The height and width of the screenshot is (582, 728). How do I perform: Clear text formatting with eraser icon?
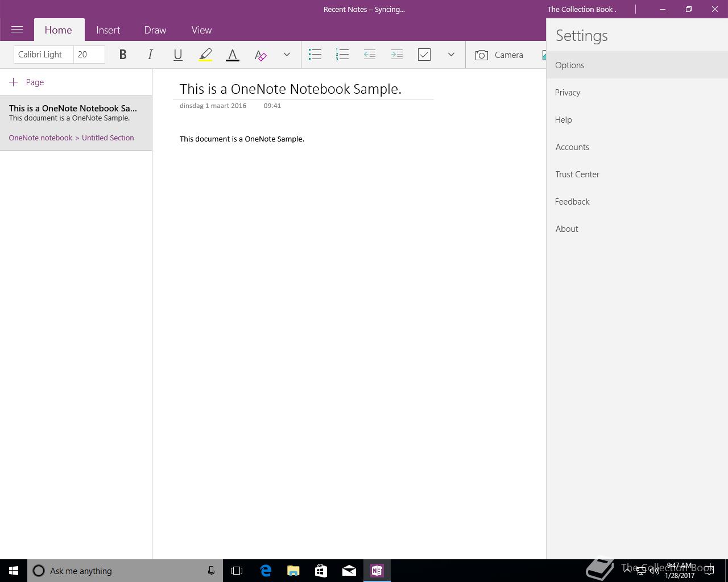tap(260, 55)
